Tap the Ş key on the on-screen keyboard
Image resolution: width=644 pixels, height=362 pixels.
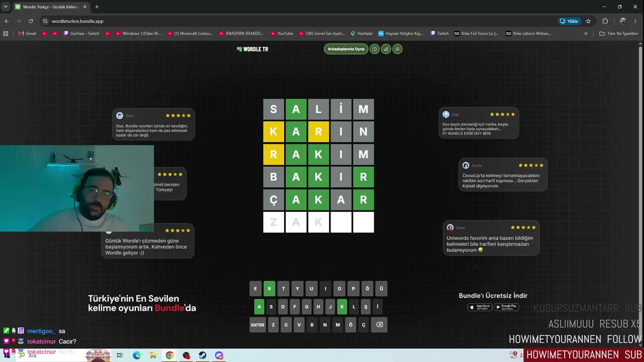tap(366, 307)
